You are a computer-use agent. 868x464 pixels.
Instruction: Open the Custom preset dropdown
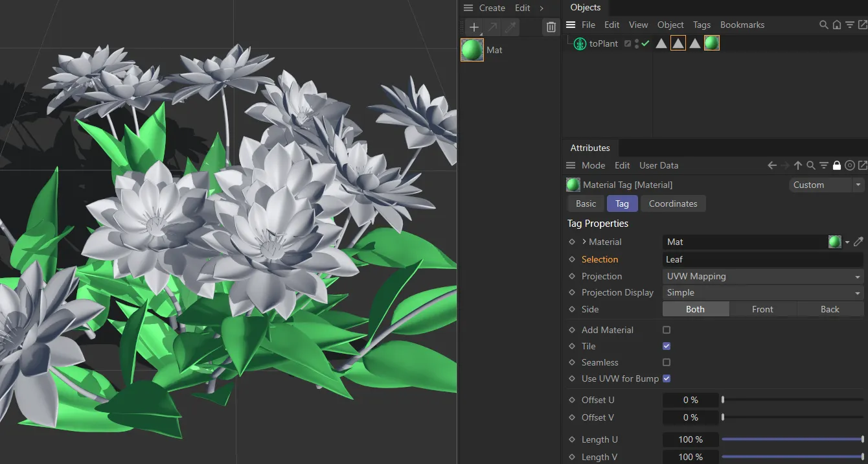(x=826, y=185)
